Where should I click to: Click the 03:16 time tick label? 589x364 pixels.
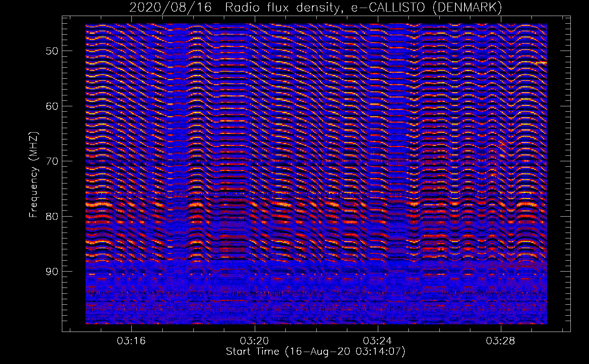[x=131, y=341]
